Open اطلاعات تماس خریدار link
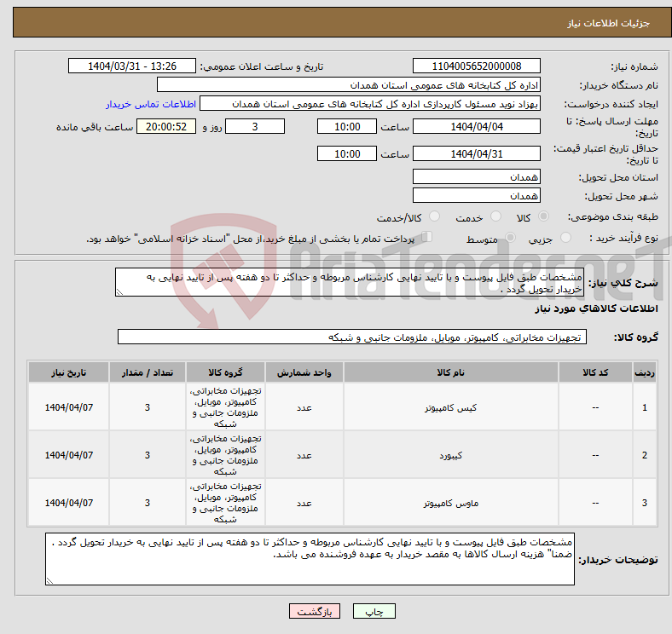Image resolution: width=672 pixels, height=634 pixels. click(x=151, y=104)
